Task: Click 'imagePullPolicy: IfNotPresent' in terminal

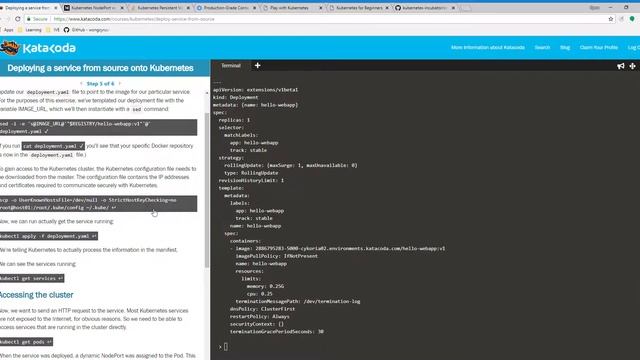Action: click(x=276, y=256)
